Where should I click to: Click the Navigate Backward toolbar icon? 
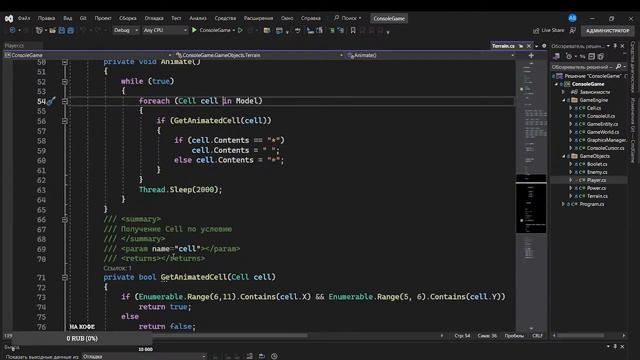point(12,30)
